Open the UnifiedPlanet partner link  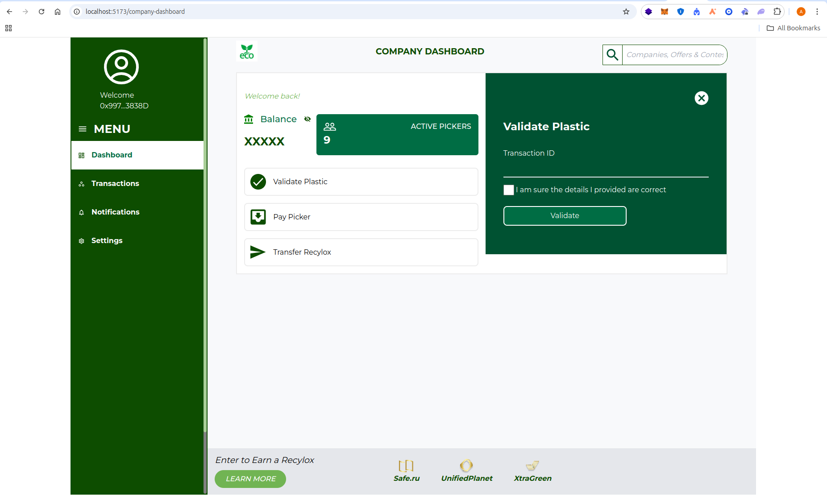[x=467, y=471]
